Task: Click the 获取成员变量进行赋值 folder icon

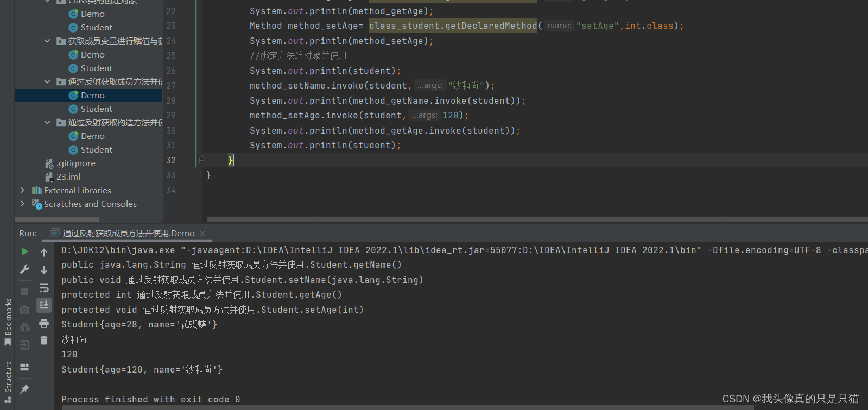Action: point(61,41)
